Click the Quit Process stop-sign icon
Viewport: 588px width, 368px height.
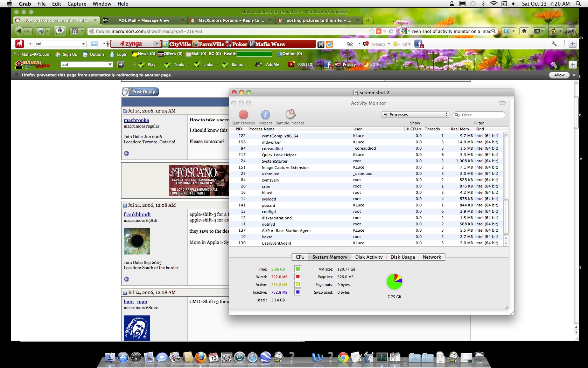click(x=244, y=115)
